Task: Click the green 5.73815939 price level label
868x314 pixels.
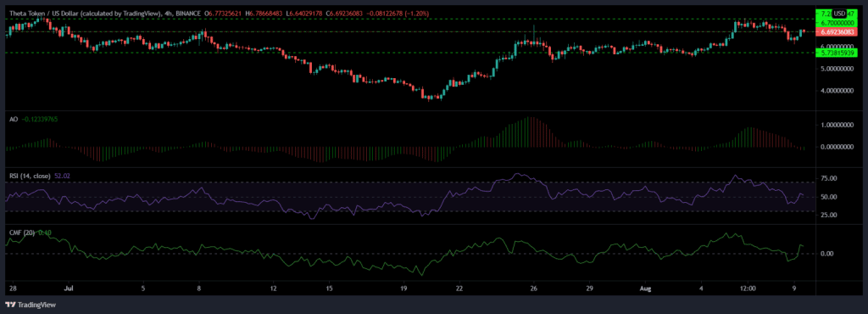Action: [837, 53]
